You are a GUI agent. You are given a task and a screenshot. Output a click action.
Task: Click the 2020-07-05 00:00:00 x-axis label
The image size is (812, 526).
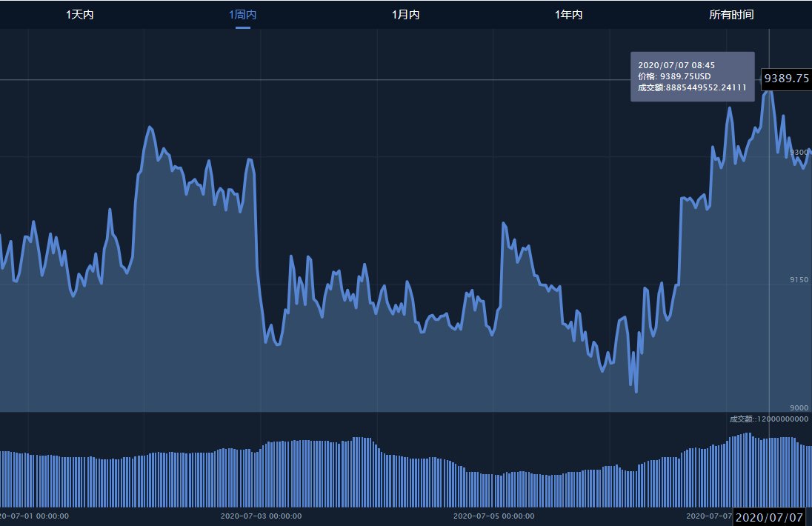point(493,516)
